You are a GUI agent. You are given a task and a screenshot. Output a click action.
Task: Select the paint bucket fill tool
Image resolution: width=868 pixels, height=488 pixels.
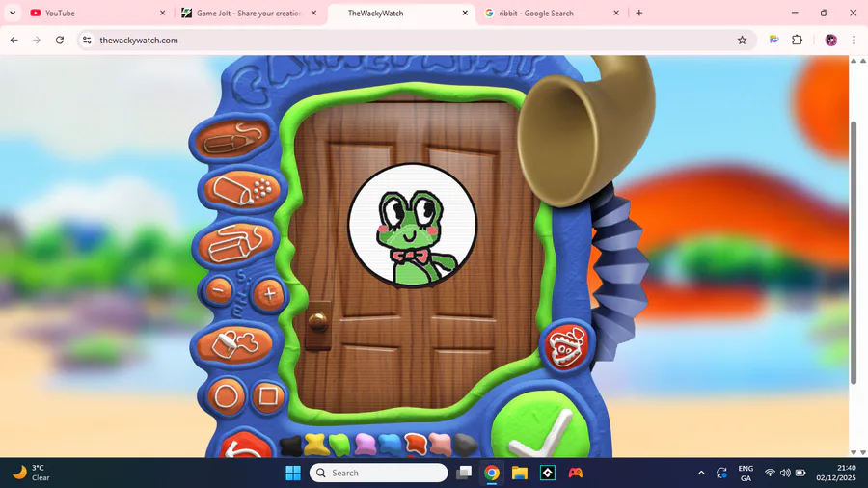pyautogui.click(x=234, y=343)
